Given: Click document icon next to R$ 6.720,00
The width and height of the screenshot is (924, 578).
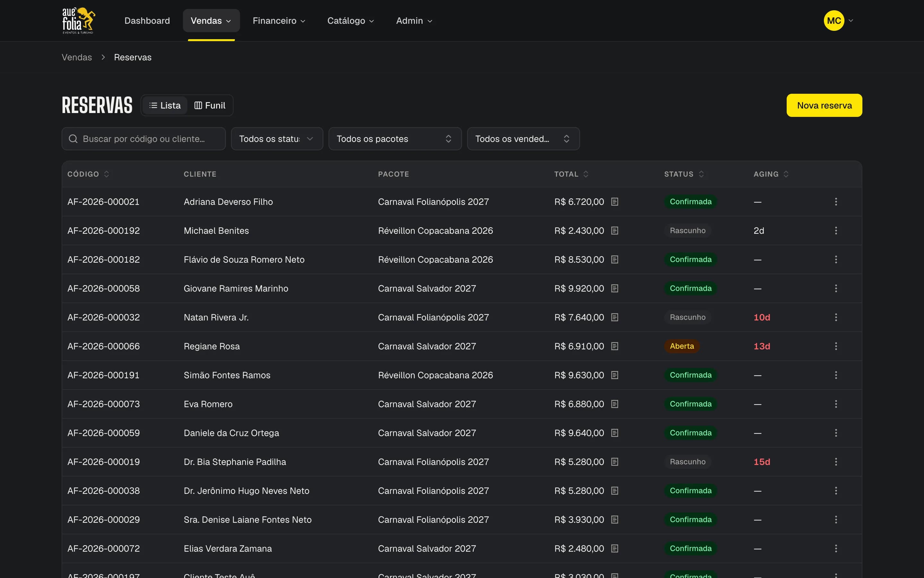Looking at the screenshot, I should tap(614, 201).
